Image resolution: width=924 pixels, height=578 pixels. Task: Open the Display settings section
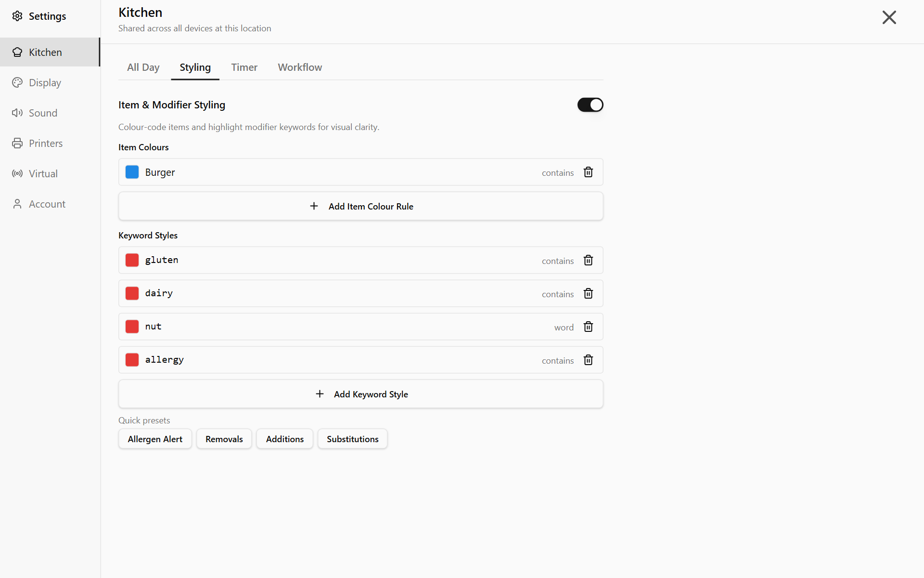50,82
